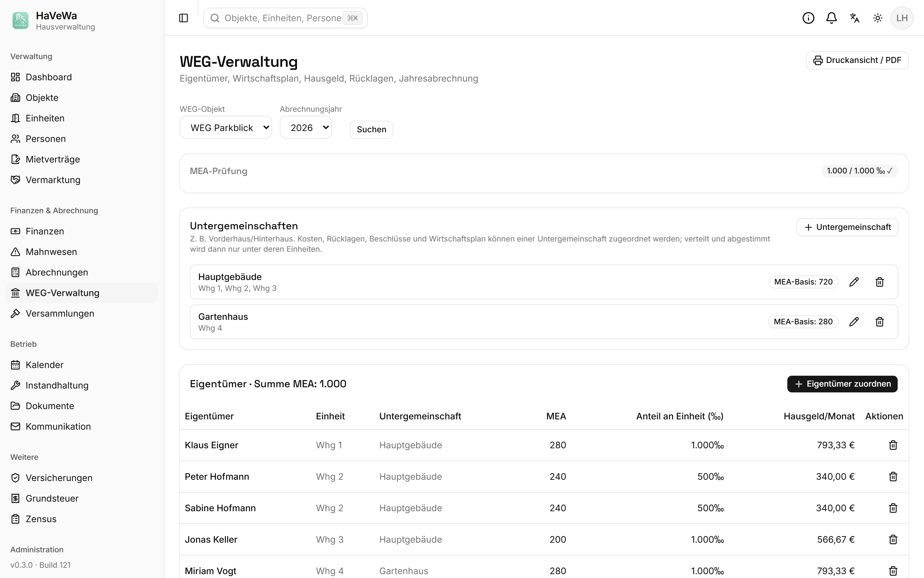
Task: Open the info icon in header
Action: click(x=808, y=18)
